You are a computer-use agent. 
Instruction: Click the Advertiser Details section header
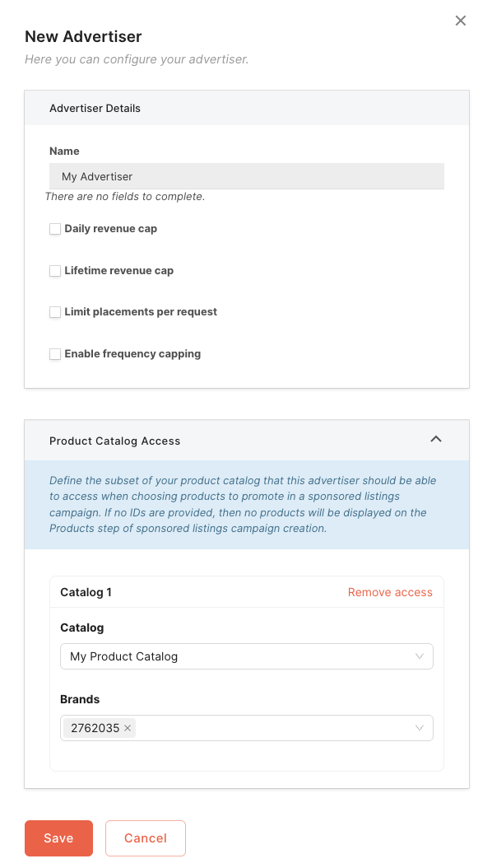(x=95, y=109)
